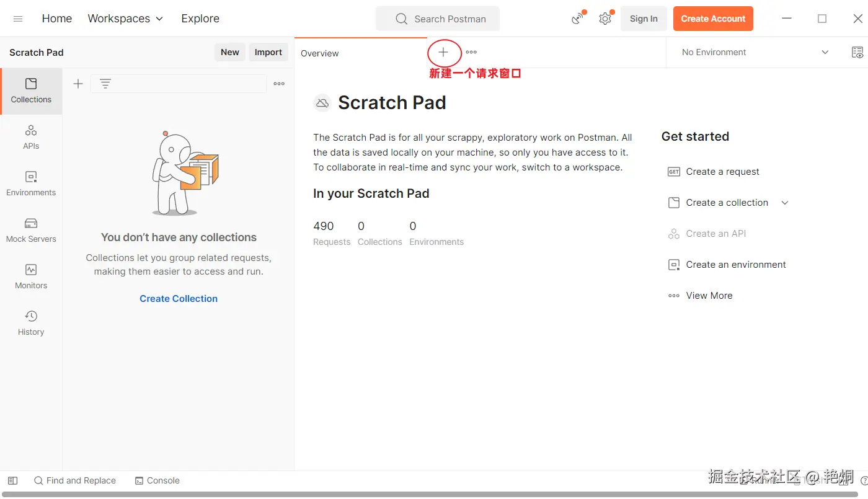Switch to History in the sidebar
The image size is (868, 499).
(x=31, y=324)
